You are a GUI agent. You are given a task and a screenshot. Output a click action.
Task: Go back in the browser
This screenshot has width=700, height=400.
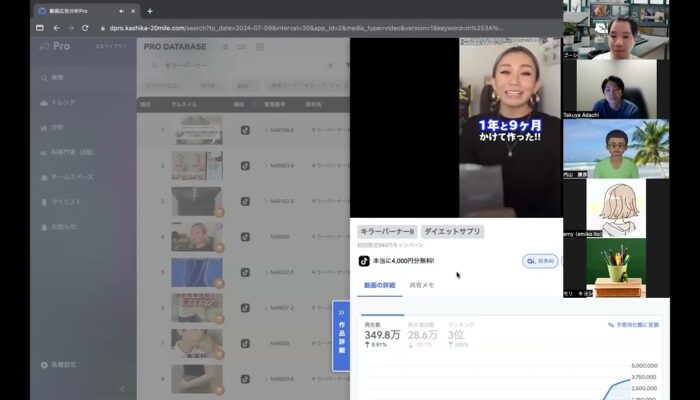coord(56,28)
